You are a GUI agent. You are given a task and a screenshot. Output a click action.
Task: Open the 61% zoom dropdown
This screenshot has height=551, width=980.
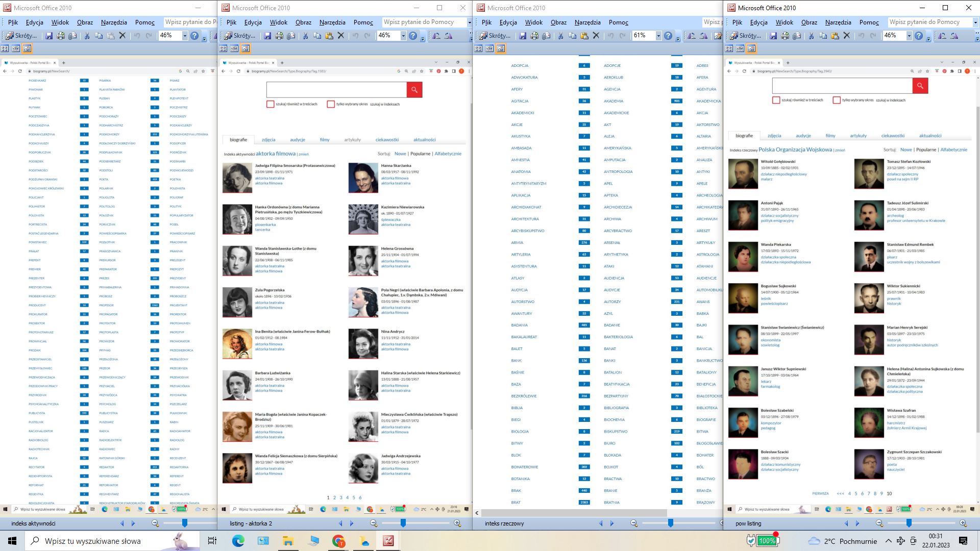(658, 36)
